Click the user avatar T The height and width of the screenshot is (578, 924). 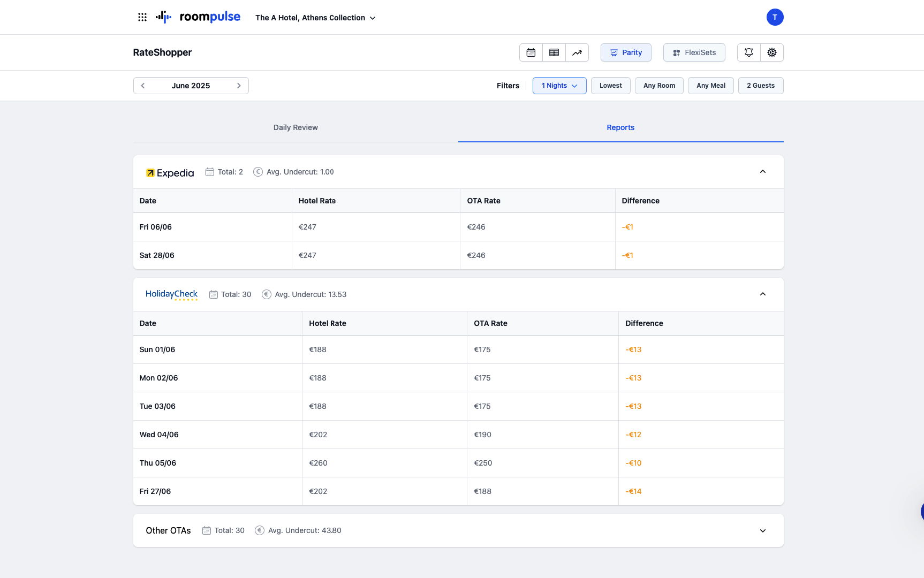click(x=775, y=17)
